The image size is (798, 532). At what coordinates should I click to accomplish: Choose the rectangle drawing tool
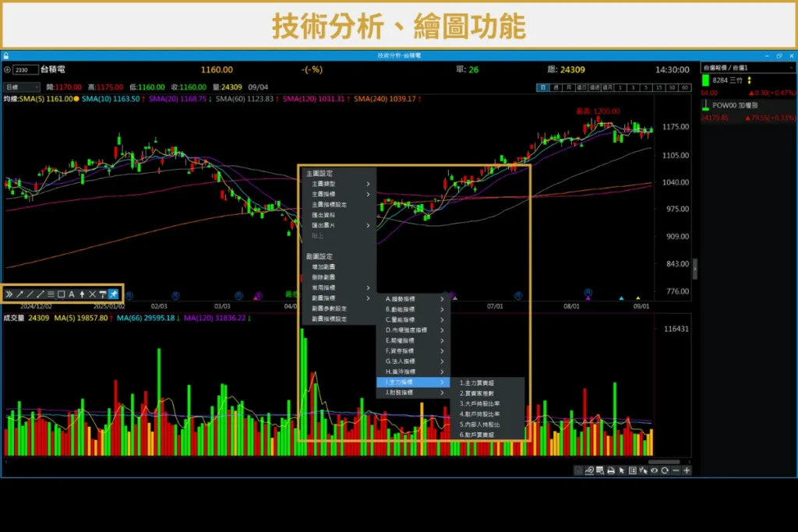[61, 294]
